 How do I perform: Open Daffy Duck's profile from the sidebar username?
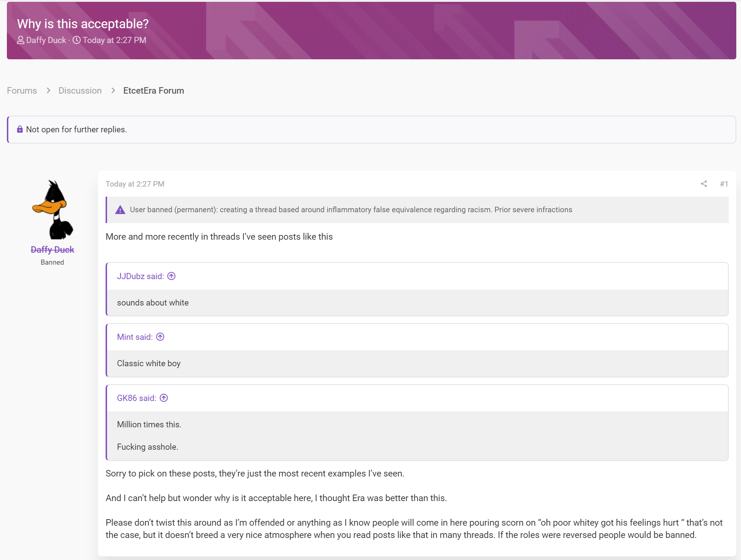click(x=52, y=249)
